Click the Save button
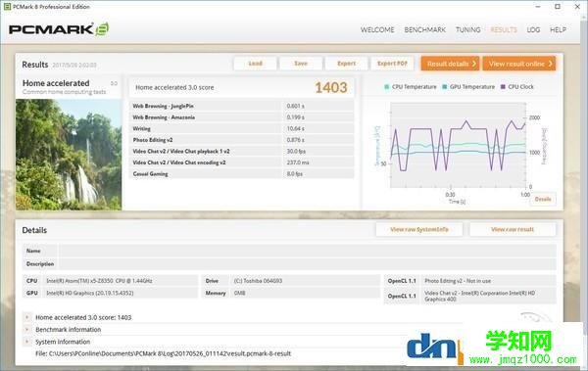The width and height of the screenshot is (588, 371). [x=301, y=64]
